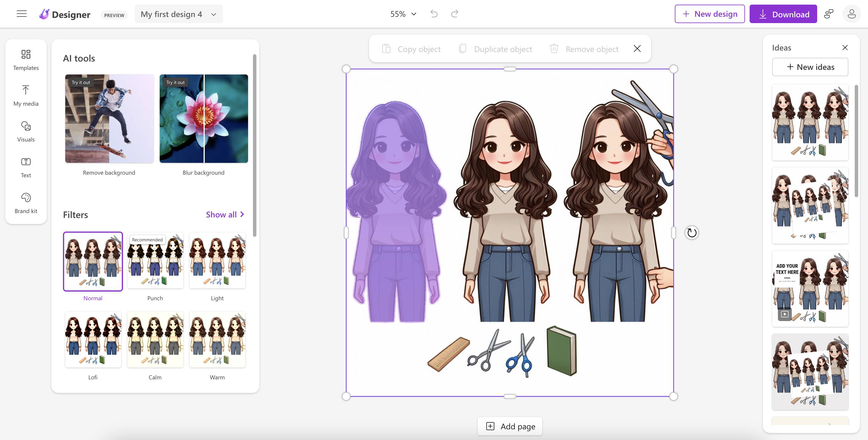Image resolution: width=868 pixels, height=440 pixels.
Task: Open the Visuals panel
Action: [26, 131]
